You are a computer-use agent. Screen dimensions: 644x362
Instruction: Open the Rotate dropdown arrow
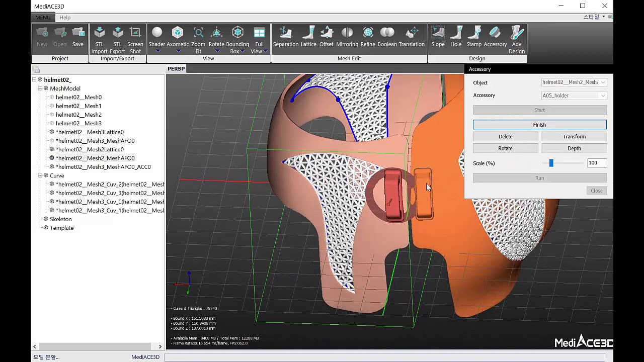(216, 51)
